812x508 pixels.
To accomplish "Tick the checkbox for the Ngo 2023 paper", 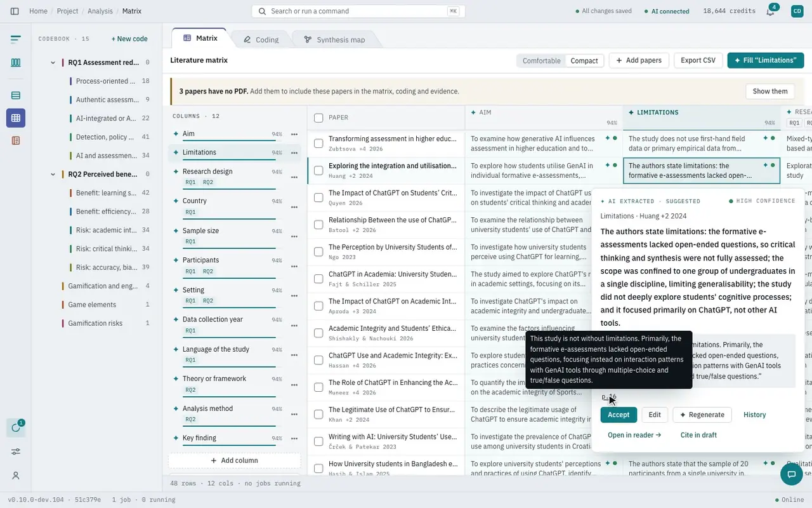I will (318, 252).
